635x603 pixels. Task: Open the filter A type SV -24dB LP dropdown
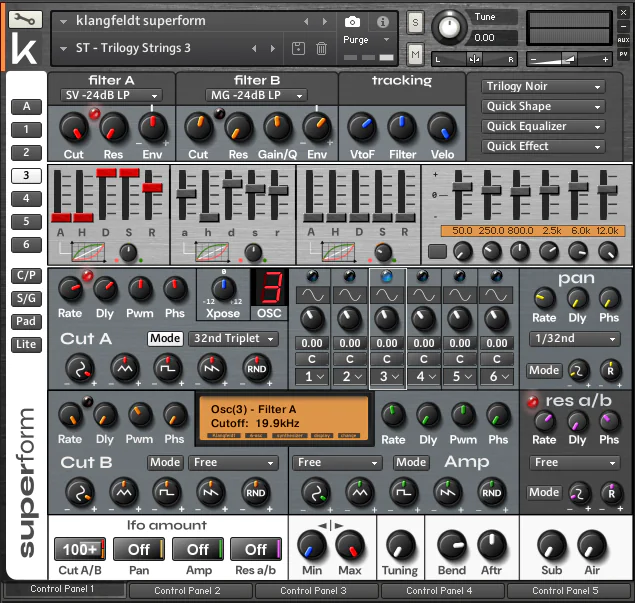click(110, 95)
